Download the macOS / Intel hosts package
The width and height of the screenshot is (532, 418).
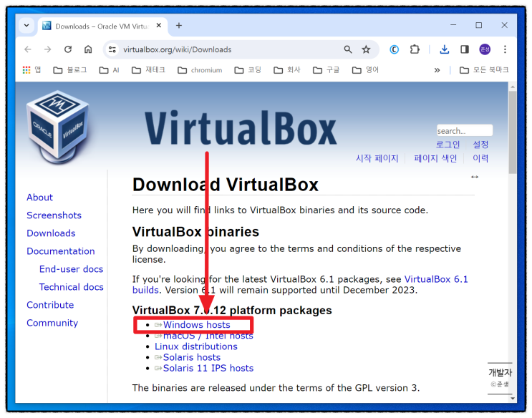[208, 336]
